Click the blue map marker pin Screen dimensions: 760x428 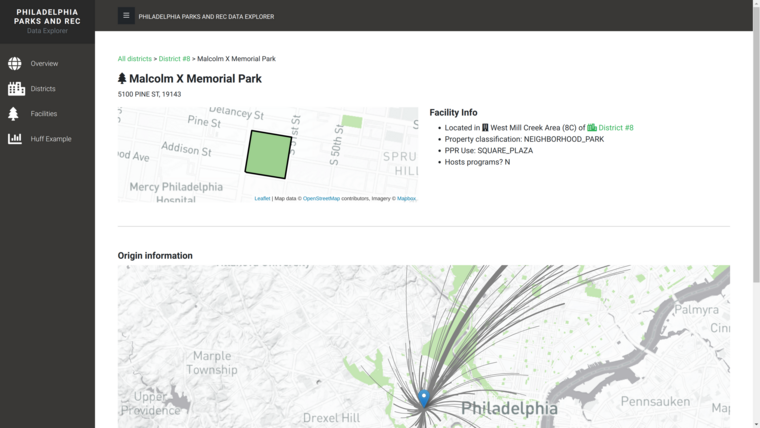coord(423,397)
